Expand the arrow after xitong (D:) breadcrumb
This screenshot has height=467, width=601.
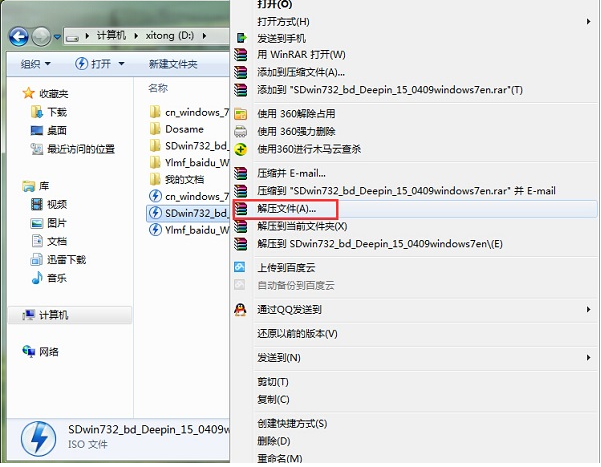(205, 36)
